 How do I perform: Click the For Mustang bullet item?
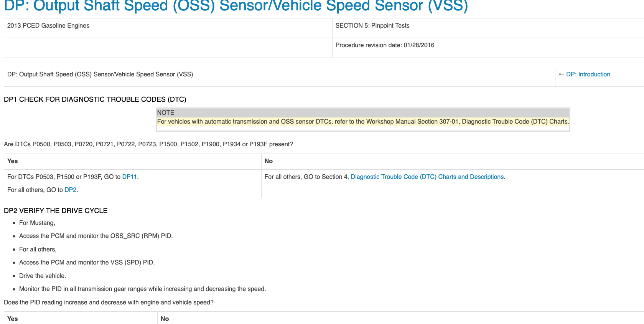pos(37,223)
